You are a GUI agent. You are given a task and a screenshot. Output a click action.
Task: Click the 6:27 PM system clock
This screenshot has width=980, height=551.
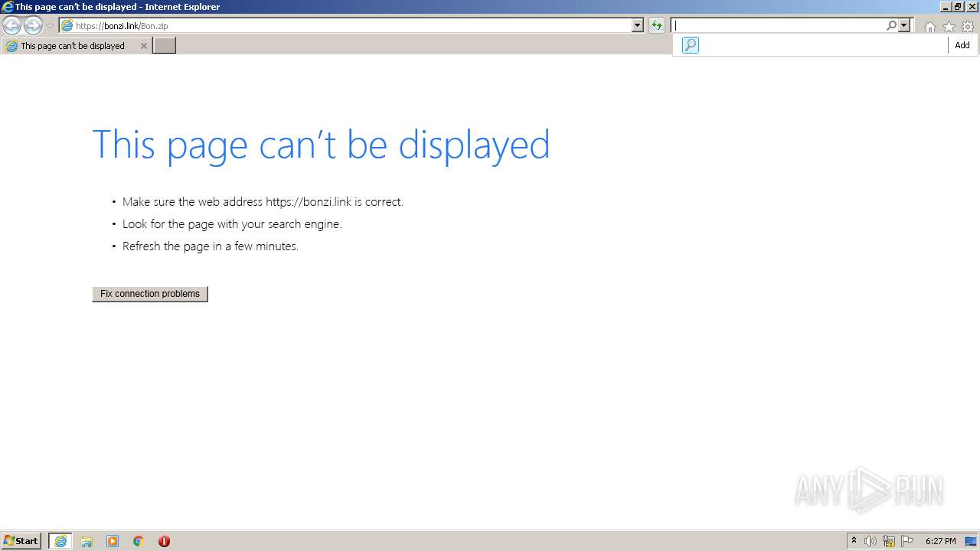tap(941, 541)
